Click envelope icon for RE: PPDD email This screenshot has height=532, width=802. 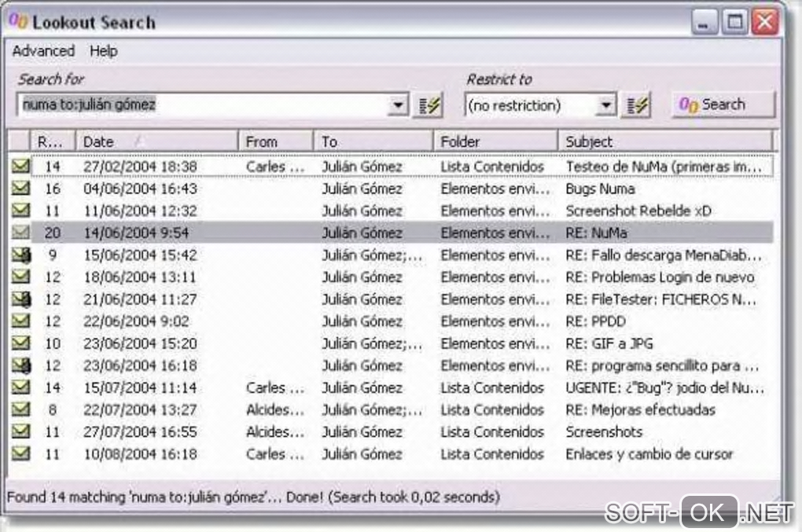click(20, 321)
